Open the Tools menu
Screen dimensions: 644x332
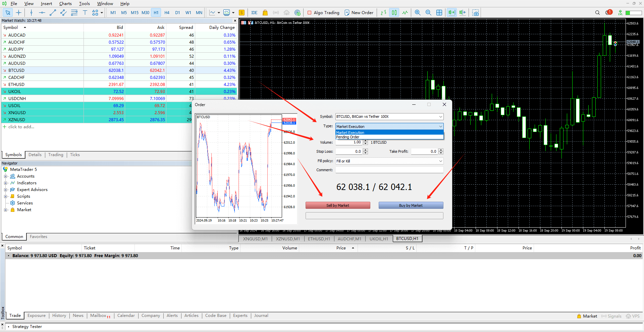pos(85,4)
